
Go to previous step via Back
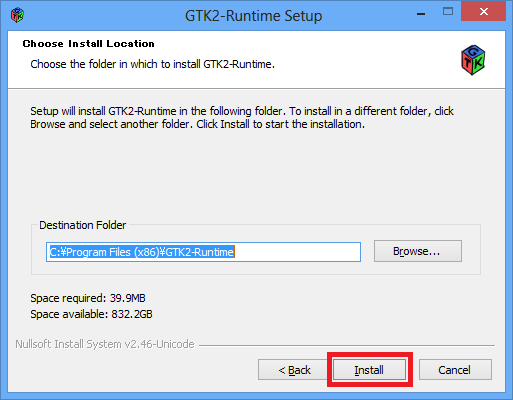[294, 370]
